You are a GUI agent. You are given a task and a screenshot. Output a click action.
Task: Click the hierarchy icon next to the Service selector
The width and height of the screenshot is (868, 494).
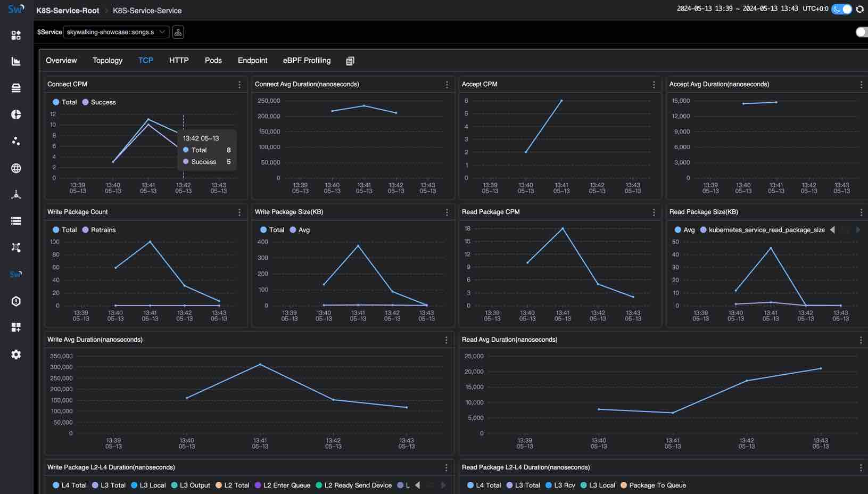(x=178, y=32)
